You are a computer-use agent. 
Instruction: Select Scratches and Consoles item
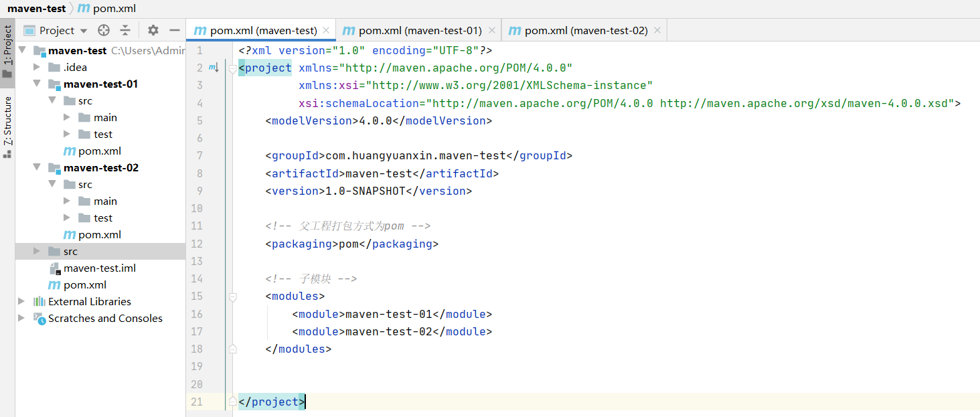[105, 318]
